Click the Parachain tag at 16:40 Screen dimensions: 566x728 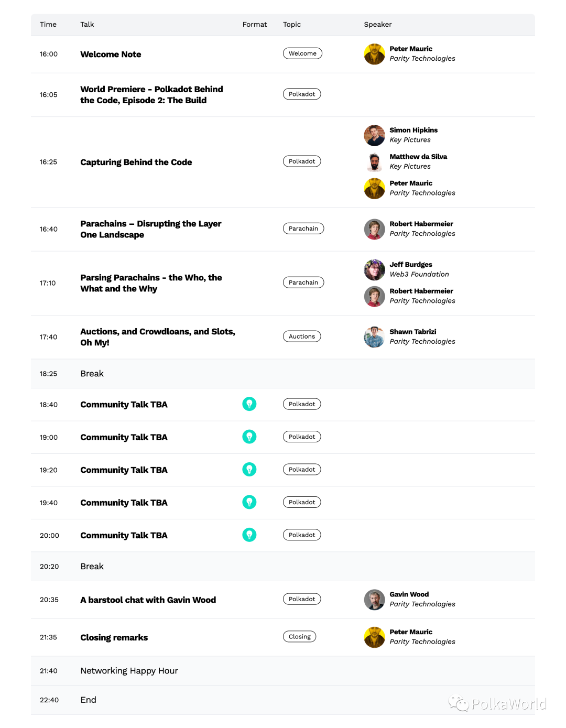[303, 229]
